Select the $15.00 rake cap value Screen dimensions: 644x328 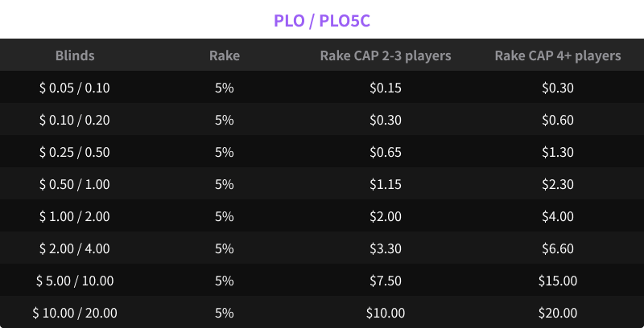coord(558,281)
